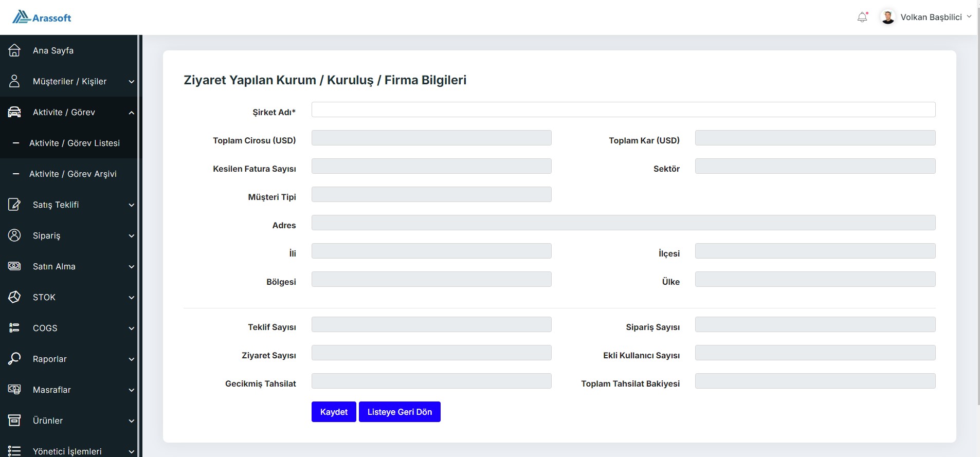Expand the COGS chevron
The image size is (980, 457).
coord(131,328)
